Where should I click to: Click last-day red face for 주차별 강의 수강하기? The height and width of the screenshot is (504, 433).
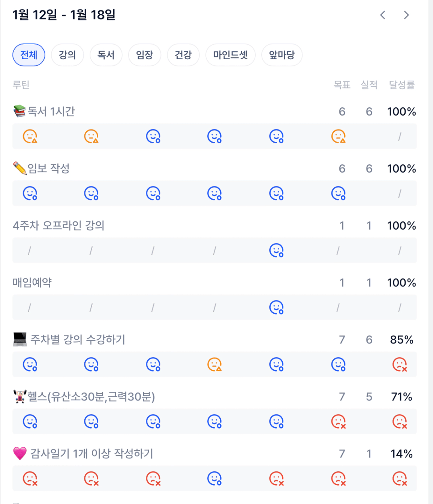pyautogui.click(x=400, y=364)
